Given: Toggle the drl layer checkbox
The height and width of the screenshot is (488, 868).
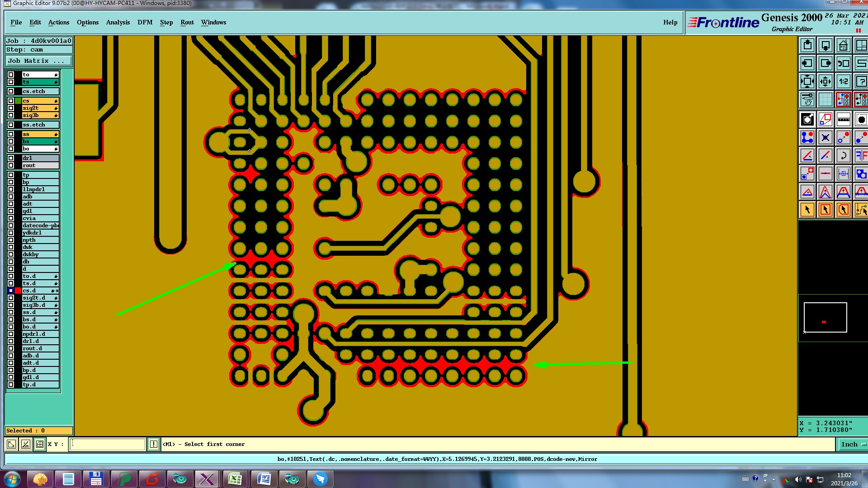Looking at the screenshot, I should [x=11, y=158].
